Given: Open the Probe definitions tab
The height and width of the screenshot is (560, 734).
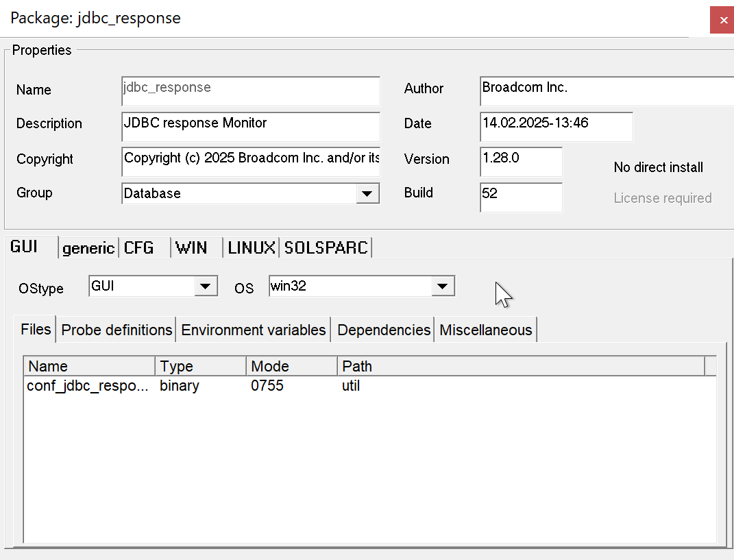Looking at the screenshot, I should 117,330.
